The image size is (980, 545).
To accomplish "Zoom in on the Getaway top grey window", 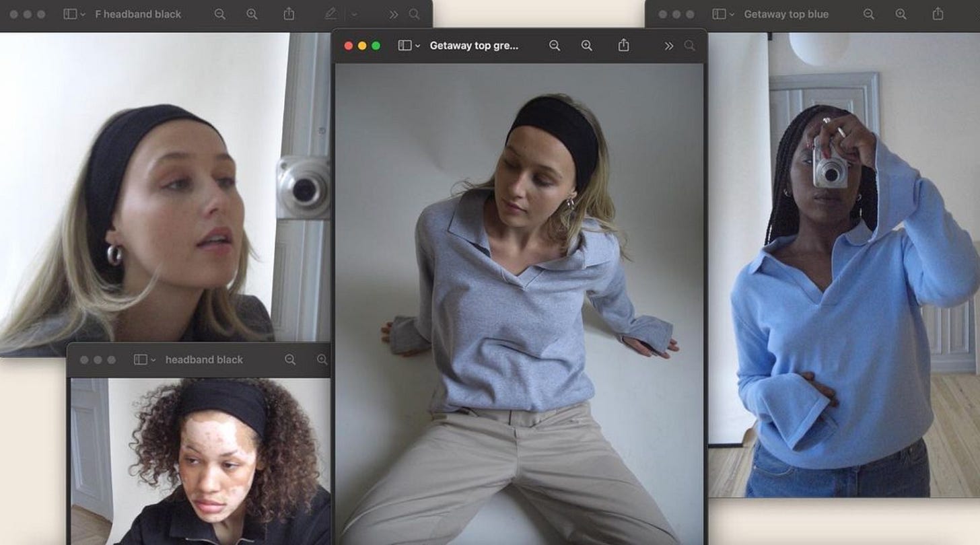I will tap(587, 46).
